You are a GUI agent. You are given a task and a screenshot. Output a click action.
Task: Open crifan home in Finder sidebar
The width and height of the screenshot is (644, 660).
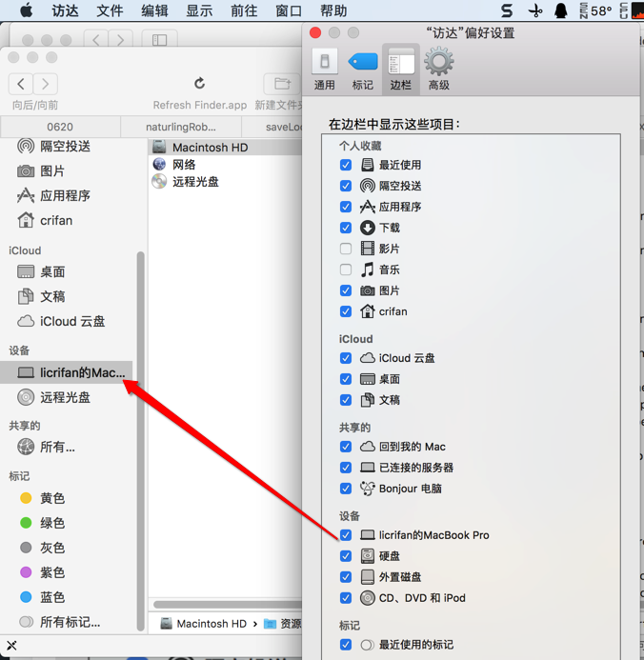[x=45, y=220]
